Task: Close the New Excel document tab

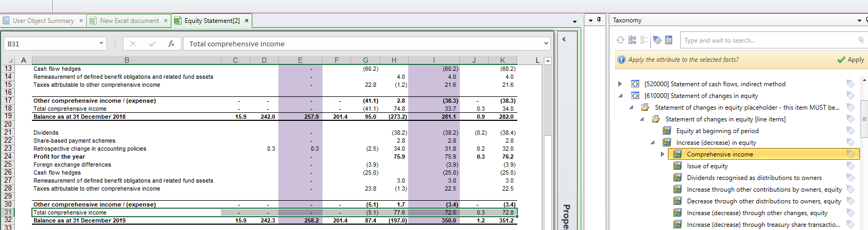Action: [x=166, y=20]
